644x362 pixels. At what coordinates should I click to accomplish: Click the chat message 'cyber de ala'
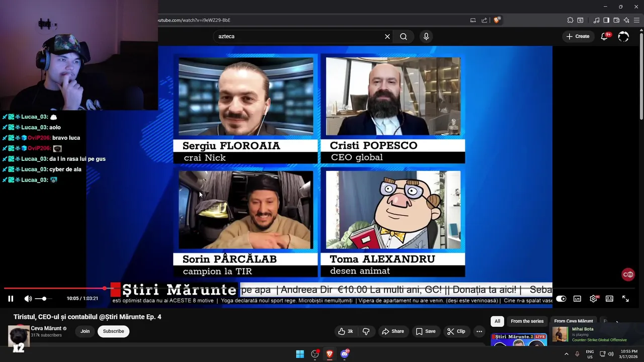[65, 169]
